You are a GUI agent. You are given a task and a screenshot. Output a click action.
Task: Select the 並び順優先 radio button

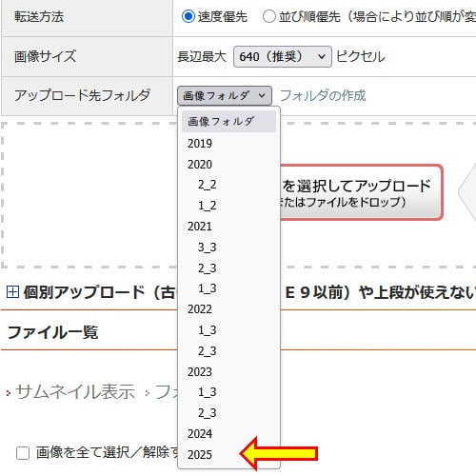(x=268, y=16)
